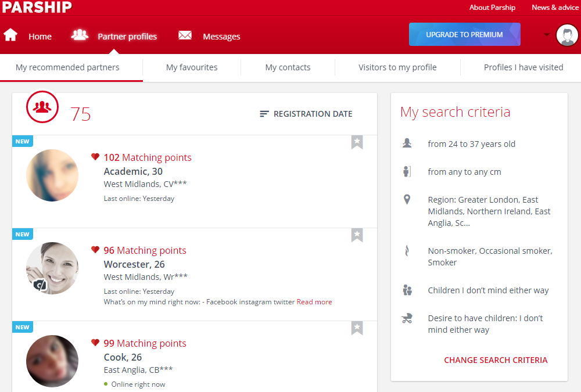
Task: Open Worcester, 26 profile photo
Action: [52, 268]
